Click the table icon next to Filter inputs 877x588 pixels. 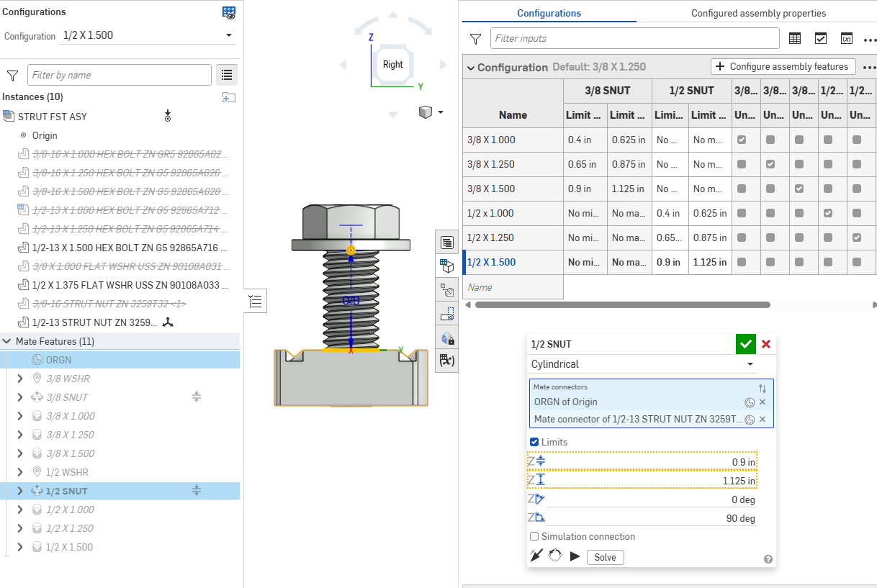point(795,38)
